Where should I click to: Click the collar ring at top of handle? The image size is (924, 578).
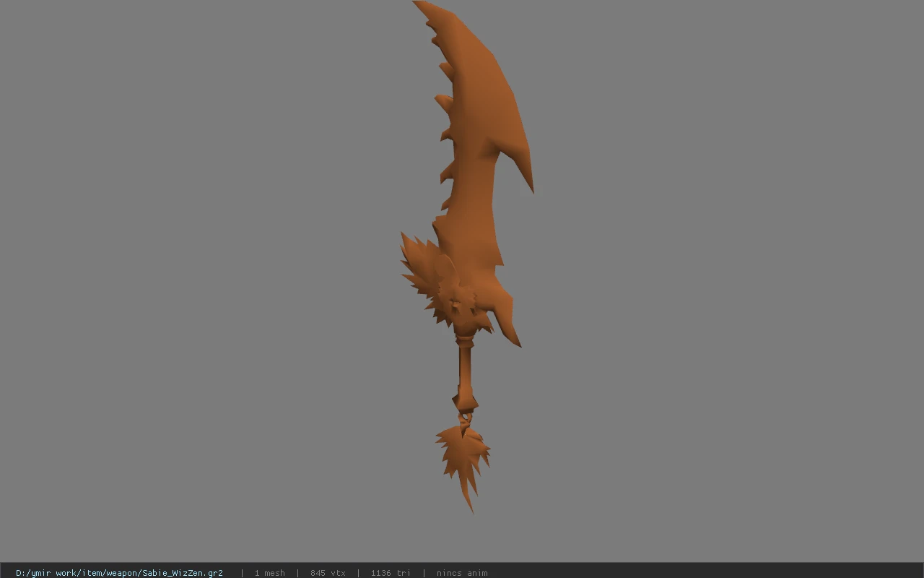466,338
